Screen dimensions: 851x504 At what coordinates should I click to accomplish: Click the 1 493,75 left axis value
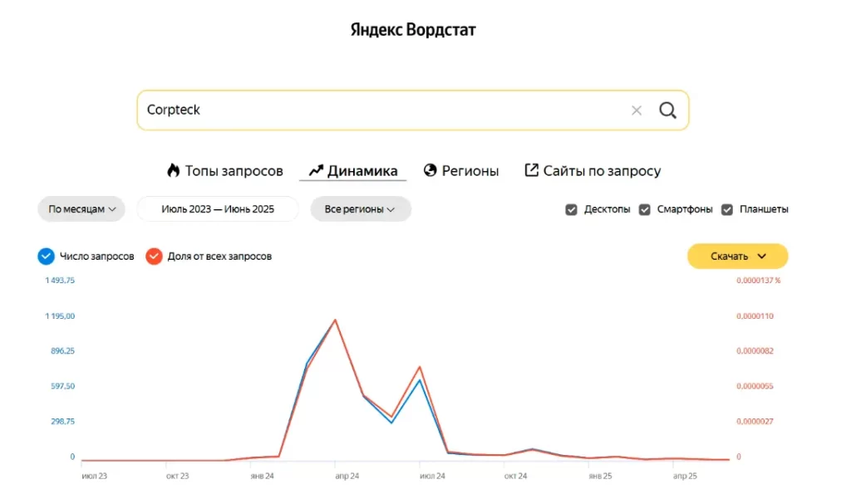(60, 281)
